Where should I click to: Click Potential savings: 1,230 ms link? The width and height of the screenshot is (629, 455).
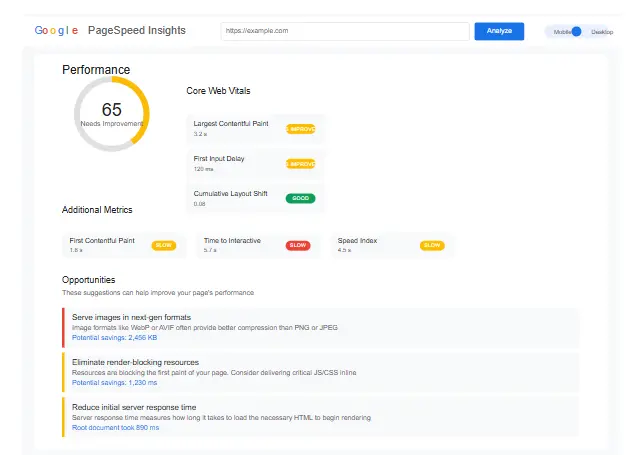pos(114,382)
